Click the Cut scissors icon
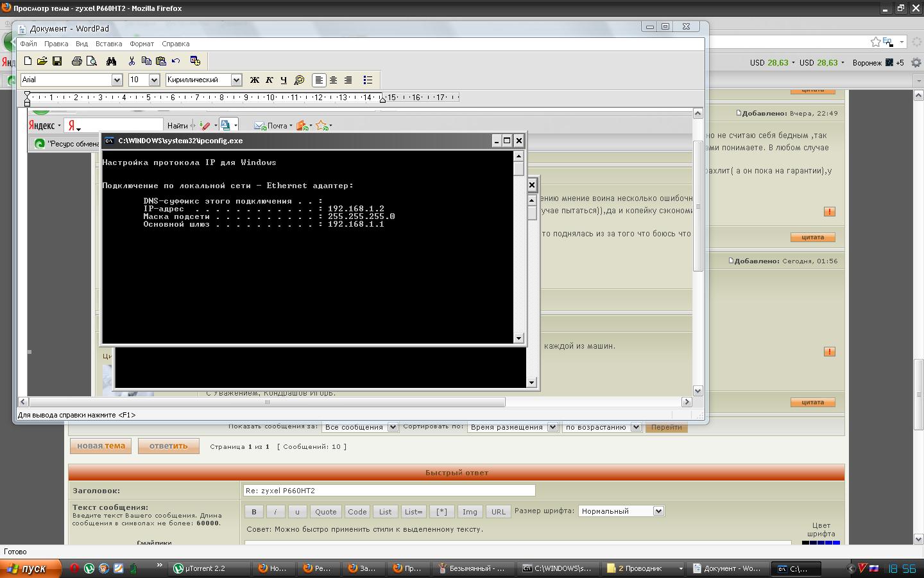The width and height of the screenshot is (924, 578). click(x=132, y=61)
